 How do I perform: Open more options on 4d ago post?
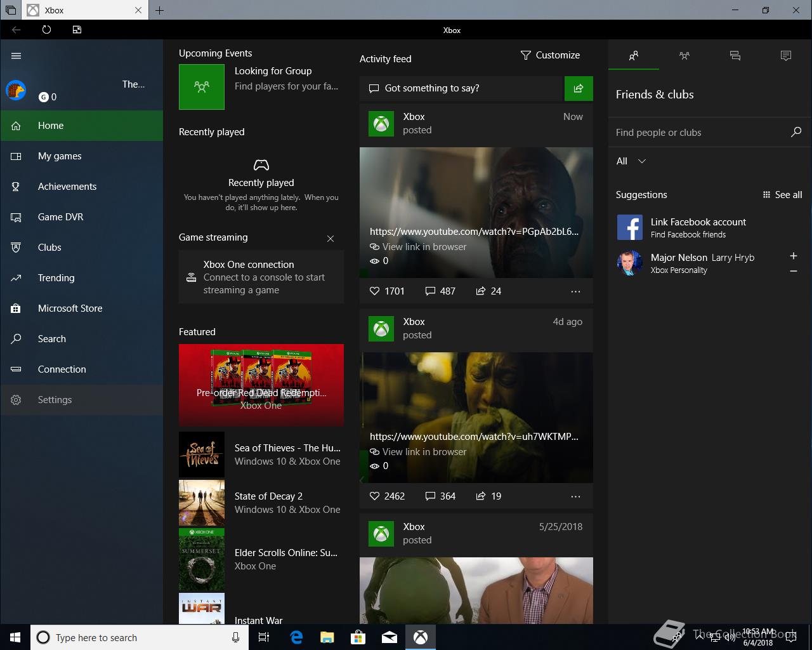pos(575,496)
